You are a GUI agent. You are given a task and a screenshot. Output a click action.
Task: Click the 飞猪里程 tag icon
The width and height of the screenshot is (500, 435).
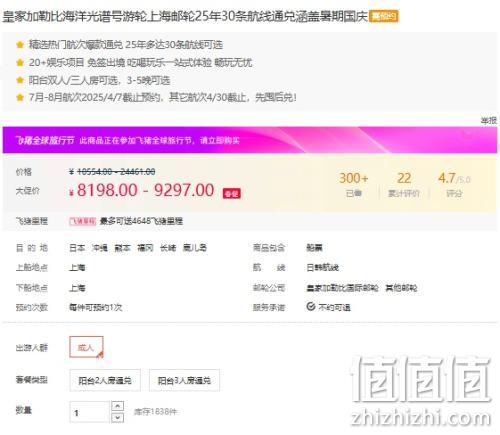click(83, 221)
